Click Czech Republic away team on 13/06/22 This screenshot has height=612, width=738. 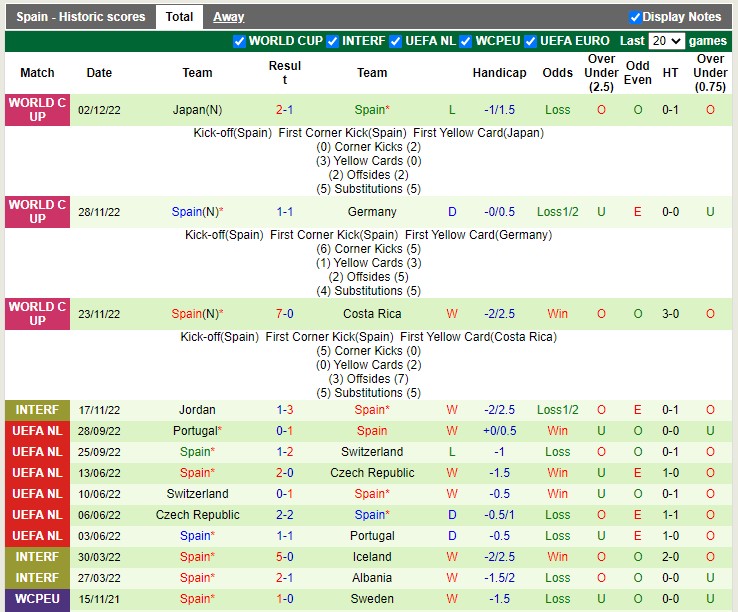click(x=372, y=473)
